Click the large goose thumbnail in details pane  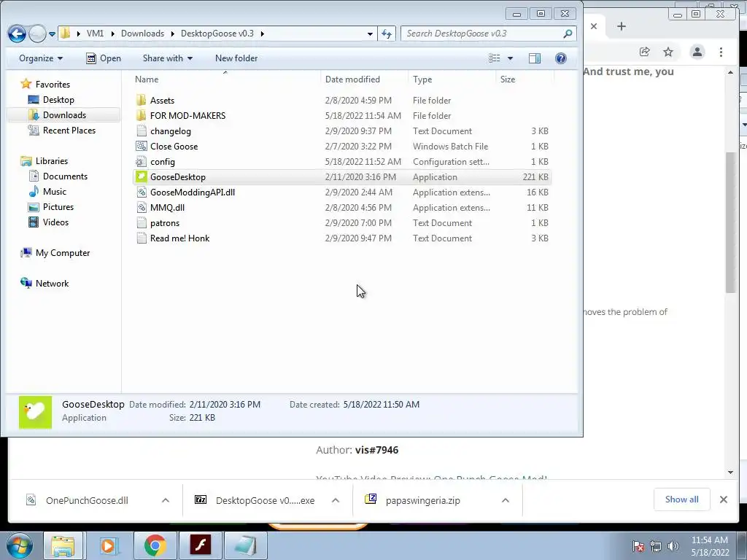pos(35,413)
